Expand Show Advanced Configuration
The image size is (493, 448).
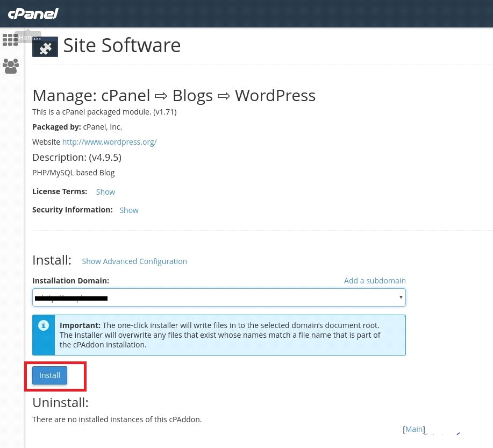click(134, 261)
